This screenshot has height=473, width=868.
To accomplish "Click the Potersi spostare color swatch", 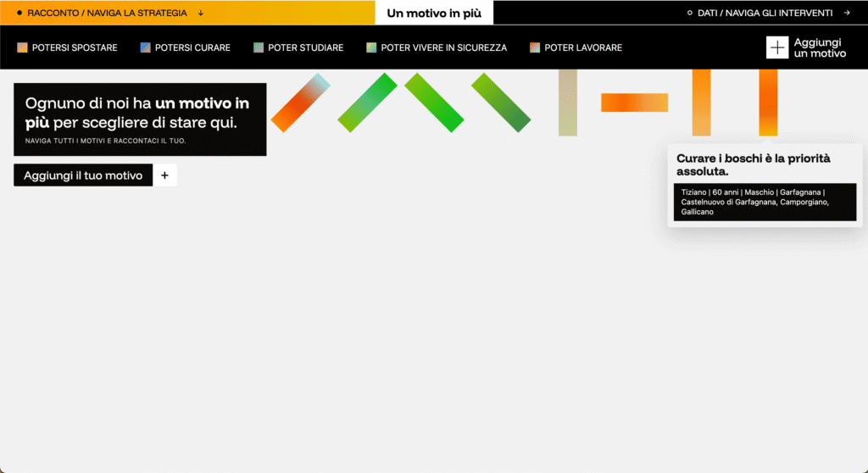I will pos(22,47).
